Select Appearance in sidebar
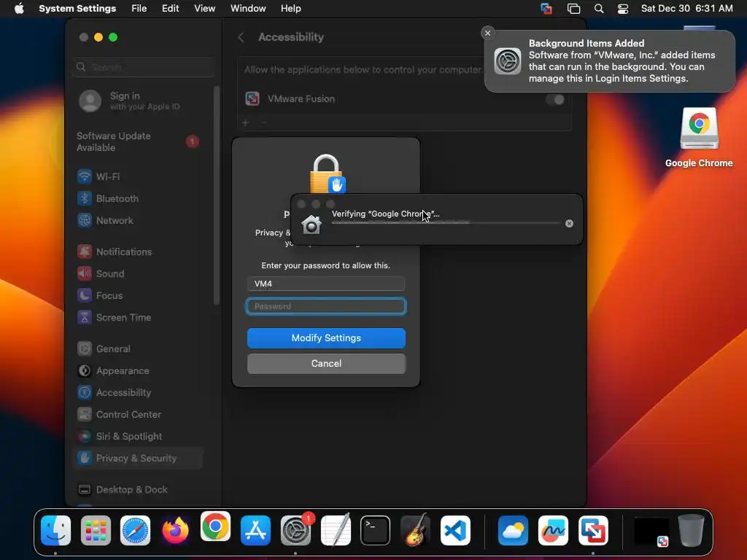747x560 pixels. tap(138, 371)
